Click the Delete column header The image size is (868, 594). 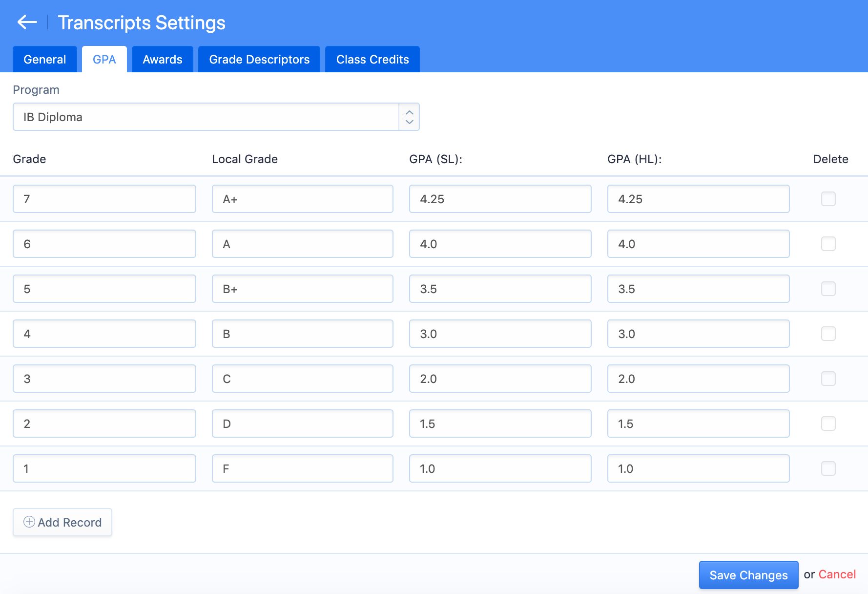[x=830, y=159]
